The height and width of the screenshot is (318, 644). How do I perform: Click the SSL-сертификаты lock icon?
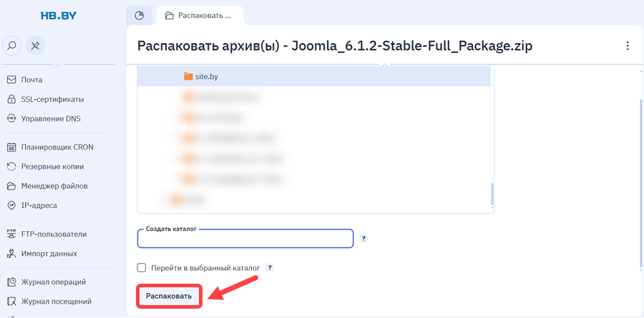11,99
